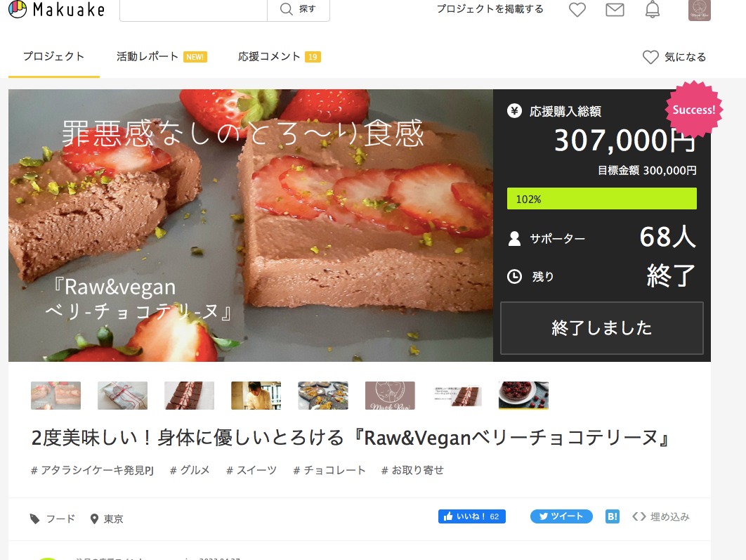Click the 102% green progress bar
746x560 pixels.
pos(601,199)
